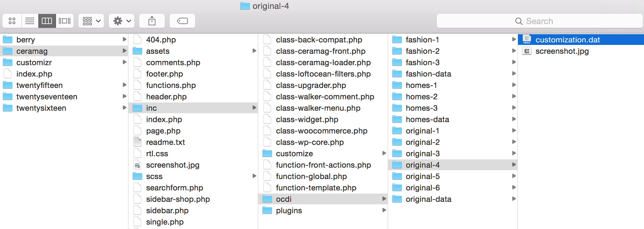Screen dimensions: 644x229
Task: Click the original-data folder icon
Action: [x=397, y=199]
